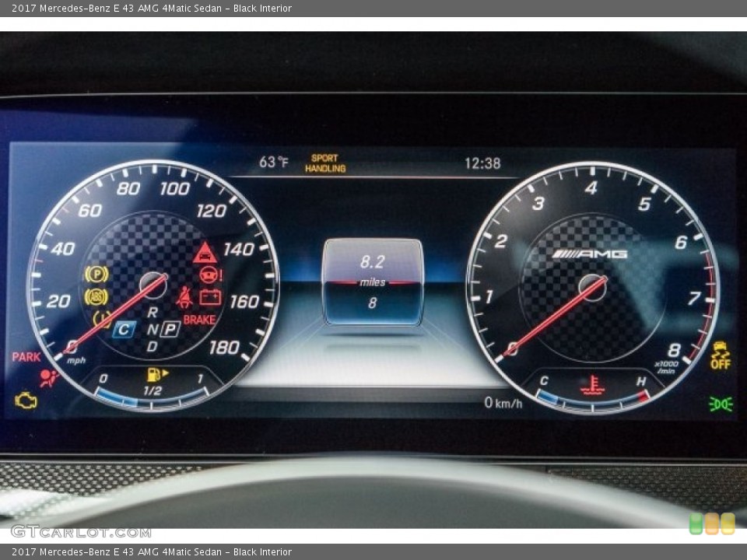The image size is (747, 560).
Task: Click the SPORT HANDLING mode label
Action: point(325,163)
